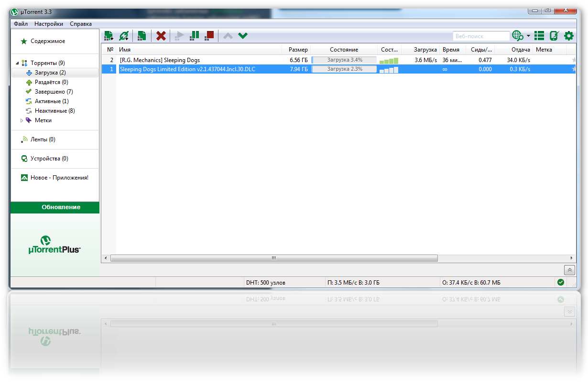
Task: Move torrent up in queue
Action: pos(228,36)
